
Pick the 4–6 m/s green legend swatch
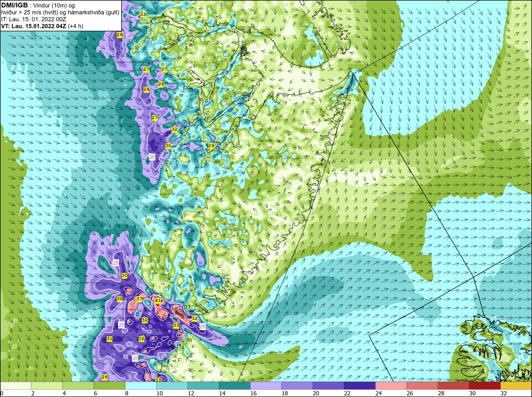[78, 386]
